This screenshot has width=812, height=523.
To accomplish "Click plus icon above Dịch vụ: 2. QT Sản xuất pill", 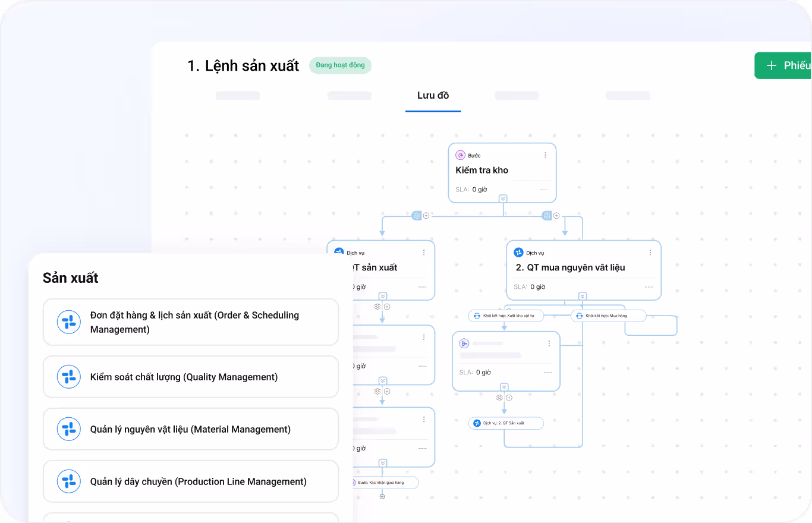I will (509, 398).
